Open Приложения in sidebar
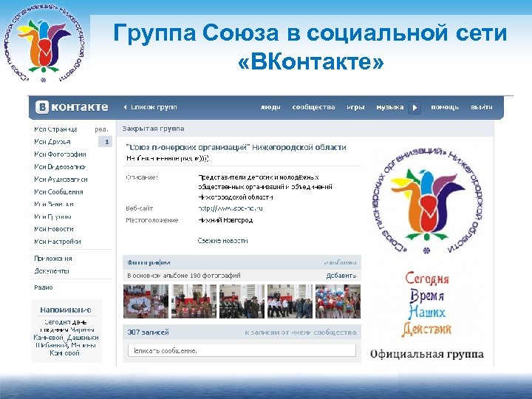The image size is (532, 399). coord(53,259)
